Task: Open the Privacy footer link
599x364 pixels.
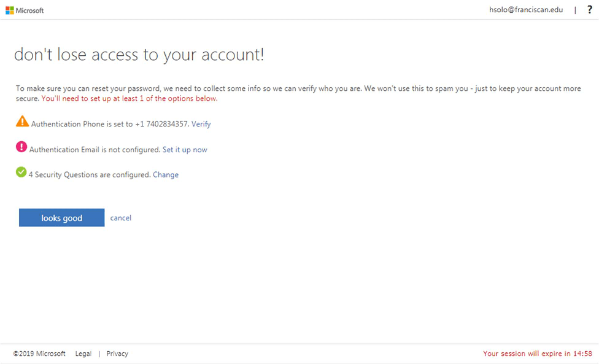Action: click(117, 354)
